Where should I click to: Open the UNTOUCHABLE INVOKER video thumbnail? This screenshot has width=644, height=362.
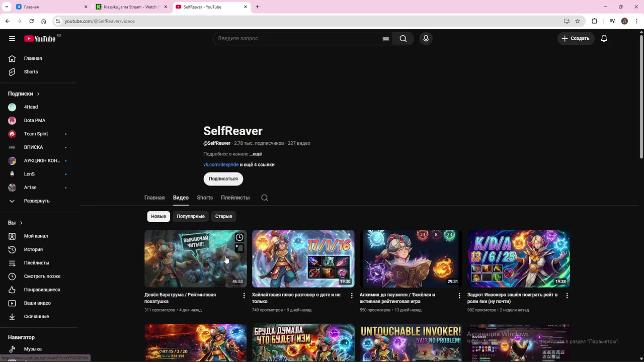(x=411, y=343)
